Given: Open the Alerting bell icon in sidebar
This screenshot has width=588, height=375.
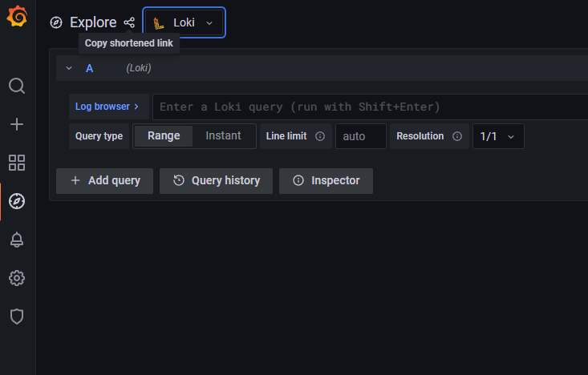Looking at the screenshot, I should pos(17,240).
